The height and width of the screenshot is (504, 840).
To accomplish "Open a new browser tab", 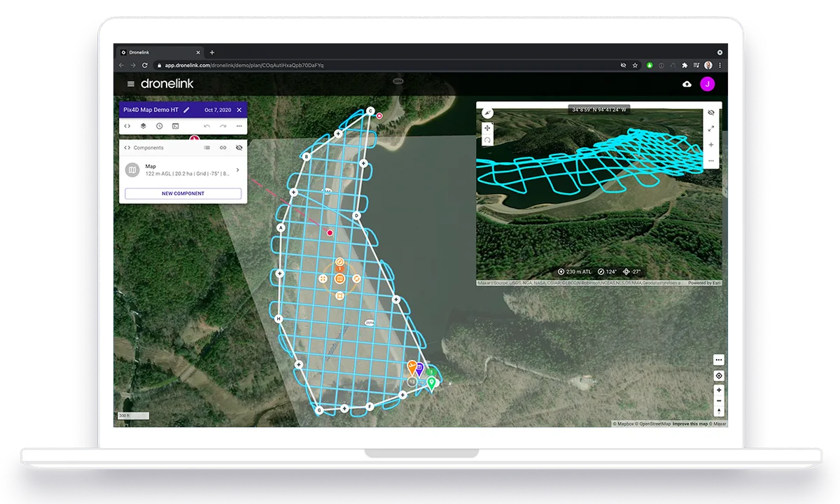I will pos(212,52).
